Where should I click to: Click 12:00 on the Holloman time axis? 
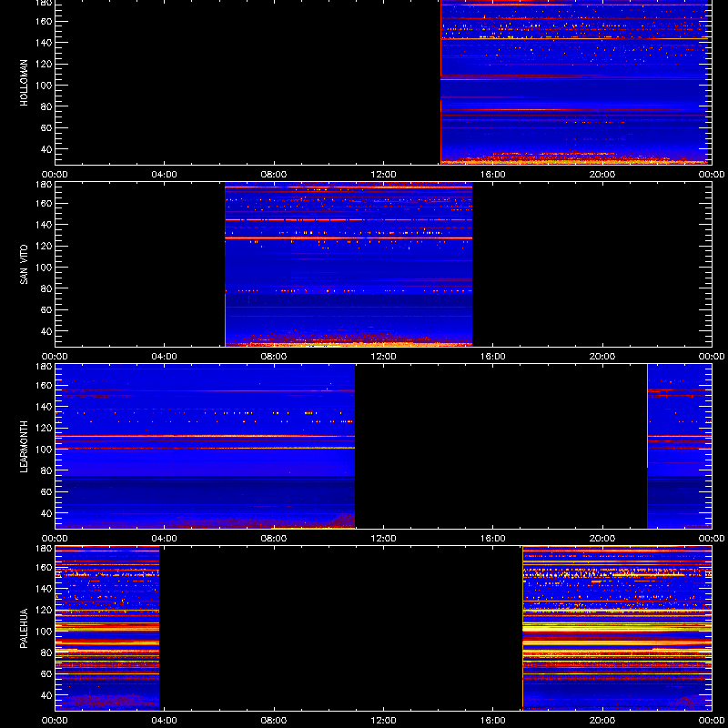click(x=383, y=175)
